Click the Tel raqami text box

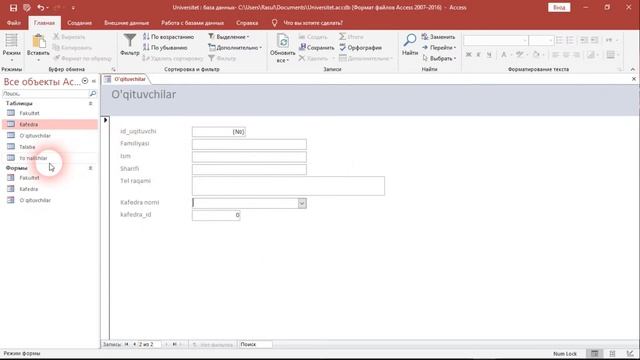(x=288, y=186)
